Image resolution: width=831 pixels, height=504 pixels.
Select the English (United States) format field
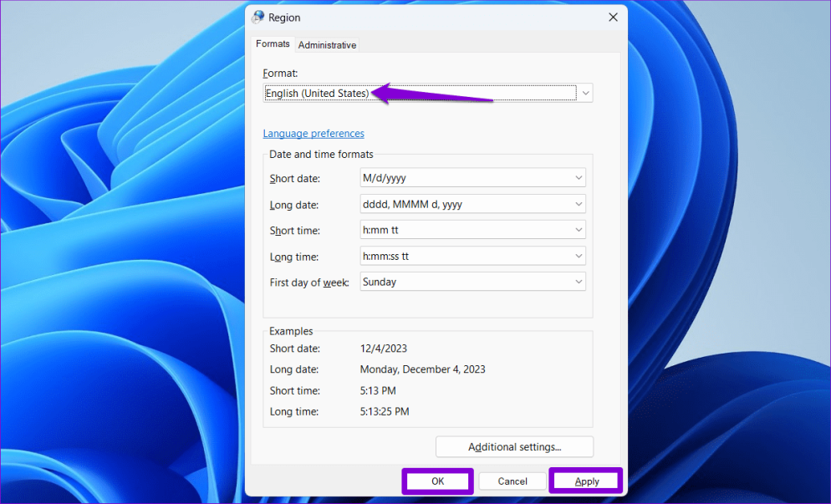coord(318,93)
